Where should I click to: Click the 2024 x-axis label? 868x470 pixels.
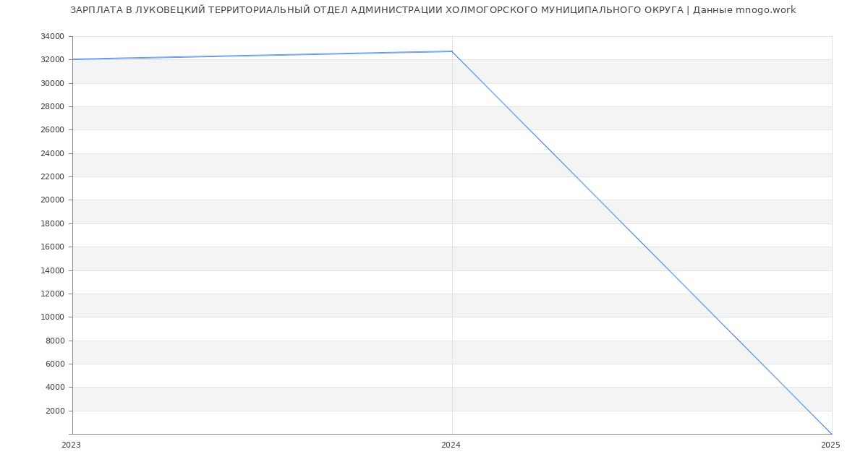point(451,445)
